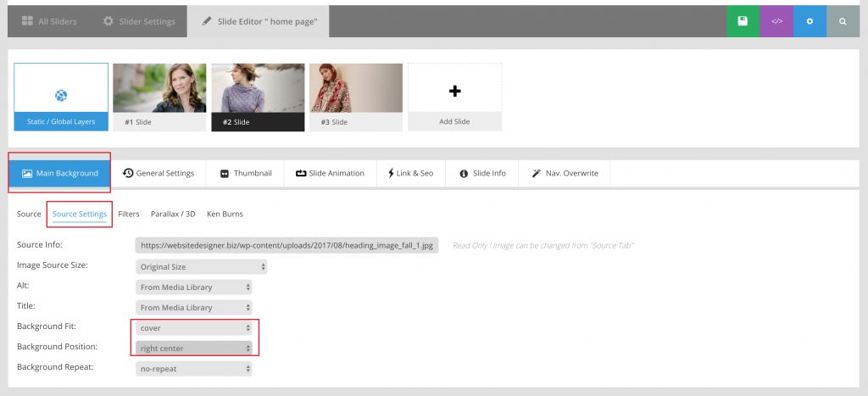Click the Source Info URL field
The height and width of the screenshot is (396, 868).
click(x=287, y=245)
